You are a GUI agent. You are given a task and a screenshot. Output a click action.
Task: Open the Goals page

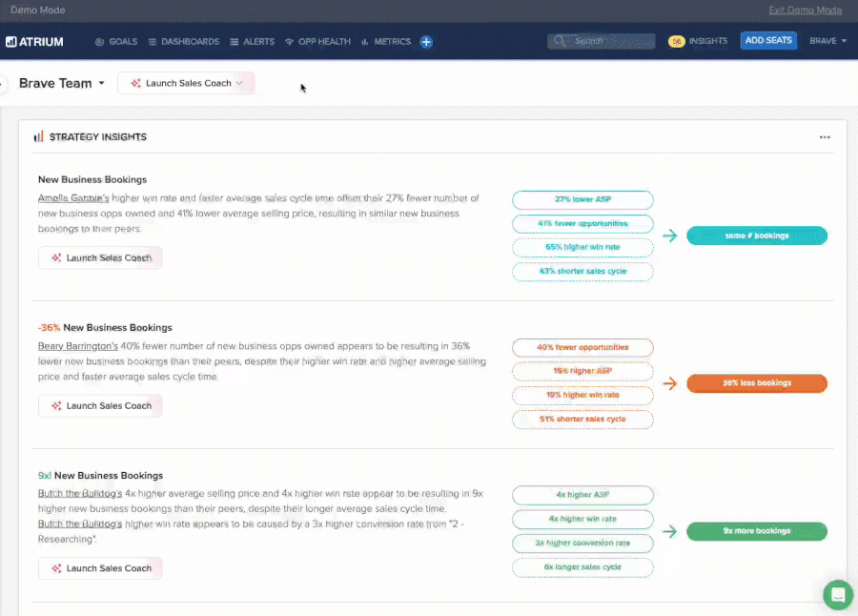click(116, 42)
